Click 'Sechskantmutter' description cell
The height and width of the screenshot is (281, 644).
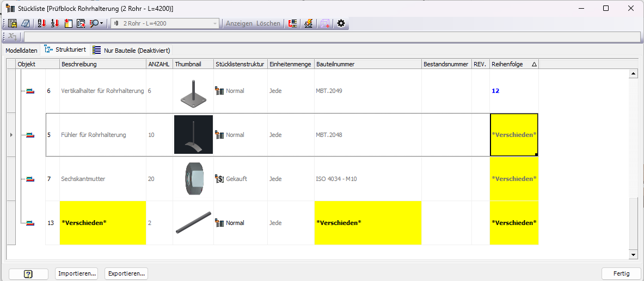(x=103, y=179)
